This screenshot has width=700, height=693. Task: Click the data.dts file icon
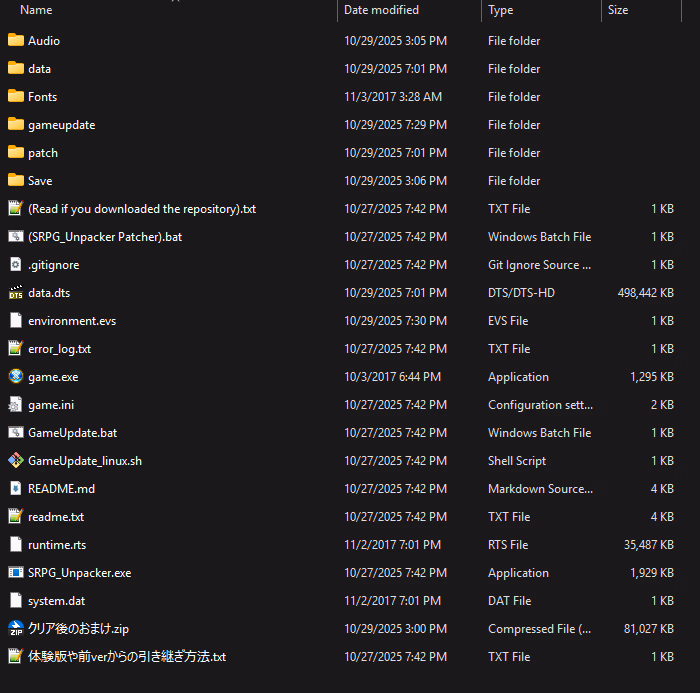click(15, 293)
